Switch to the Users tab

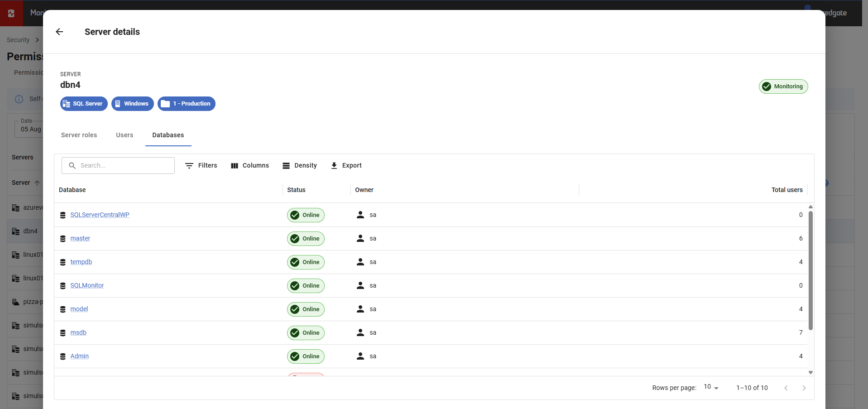pyautogui.click(x=125, y=135)
